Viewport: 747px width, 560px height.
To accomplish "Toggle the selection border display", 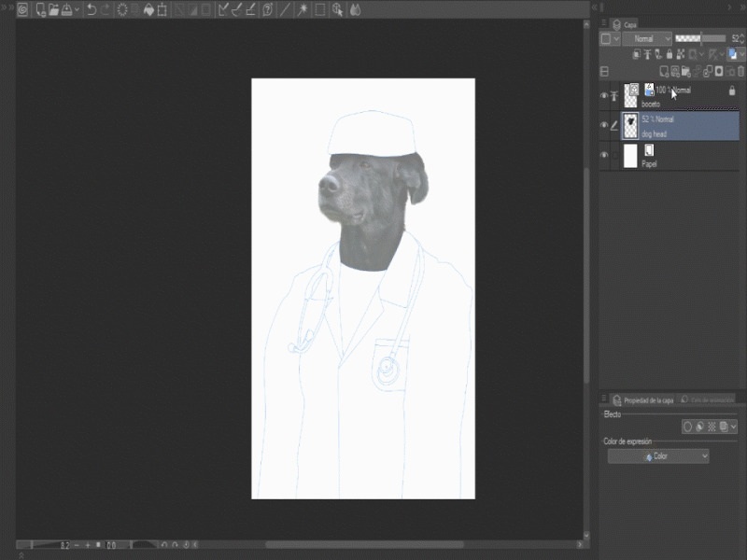I will 205,10.
